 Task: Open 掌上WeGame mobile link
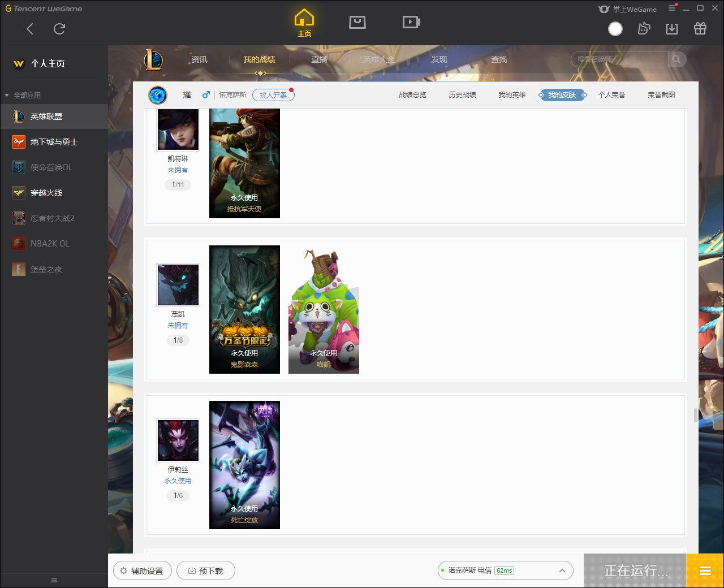(627, 9)
